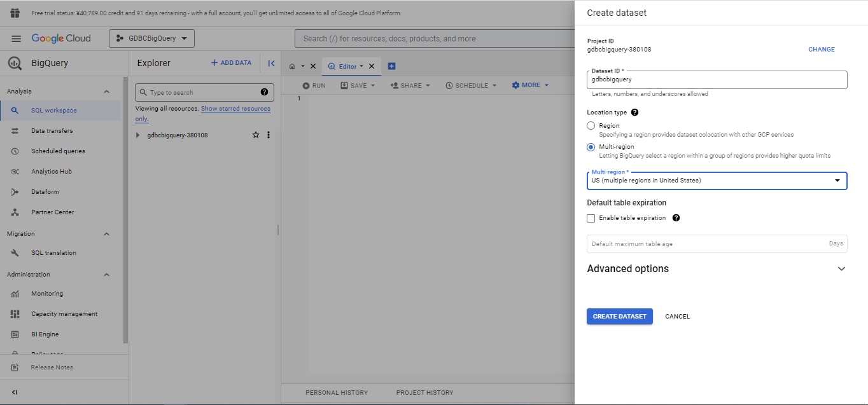
Task: Expand the gdbcbigquery-380108 project tree
Action: 138,135
